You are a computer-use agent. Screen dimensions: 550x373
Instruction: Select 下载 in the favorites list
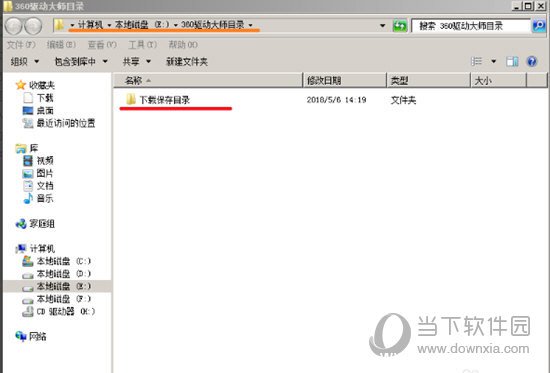pyautogui.click(x=45, y=98)
